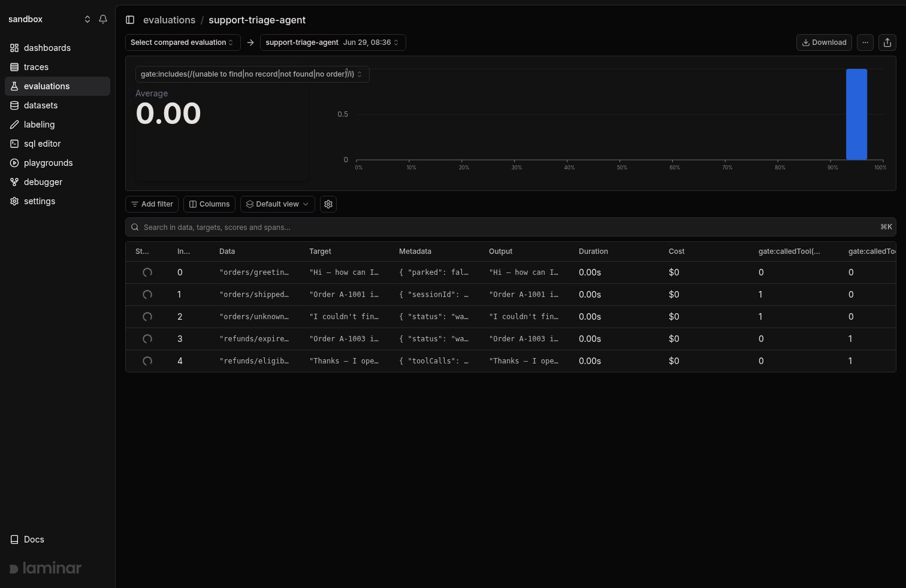Click metadata cell { "sessionId": …
The image size is (906, 588).
[x=434, y=295]
